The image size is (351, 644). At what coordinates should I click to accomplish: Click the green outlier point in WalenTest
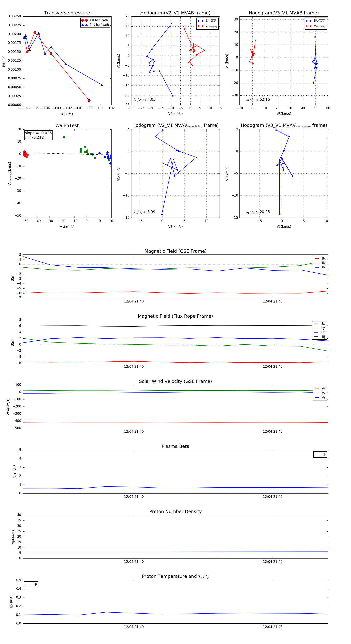click(64, 137)
